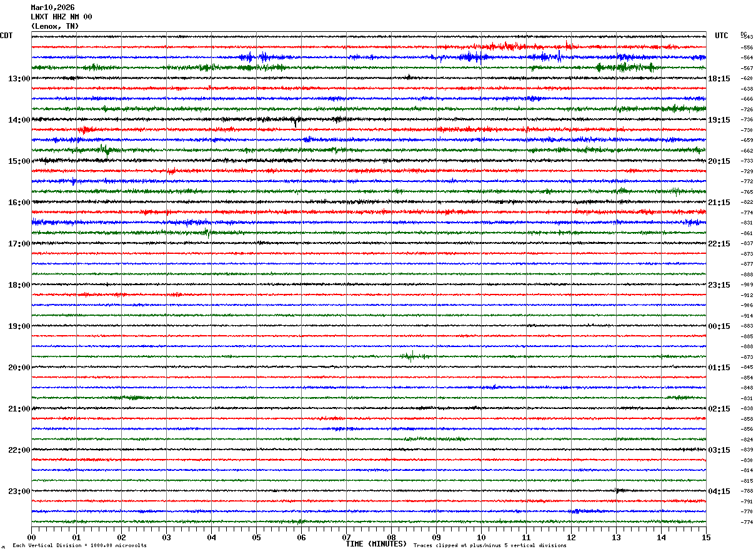Click the DC offset value "-788"
Viewport: 756px width, 554px height.
pyautogui.click(x=747, y=491)
